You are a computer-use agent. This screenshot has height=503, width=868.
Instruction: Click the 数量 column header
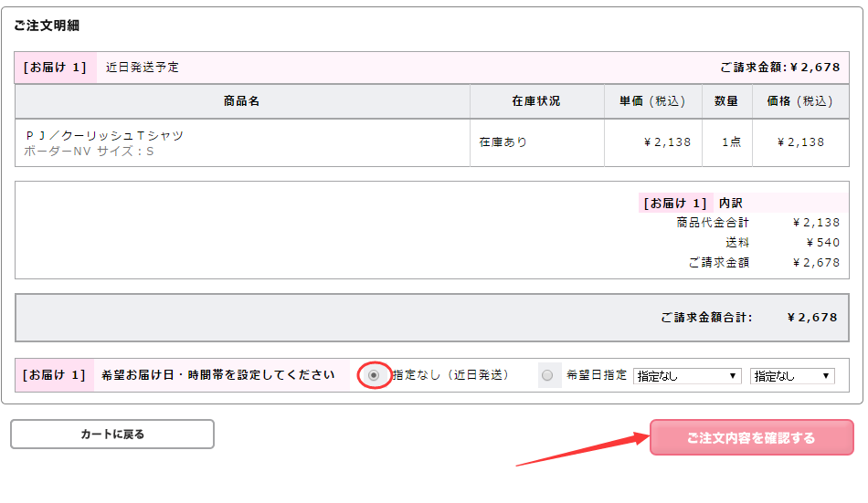click(726, 101)
